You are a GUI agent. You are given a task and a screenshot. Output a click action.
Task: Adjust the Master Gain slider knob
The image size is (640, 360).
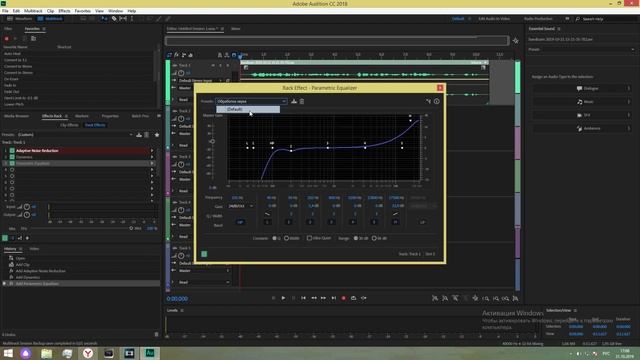click(x=212, y=141)
